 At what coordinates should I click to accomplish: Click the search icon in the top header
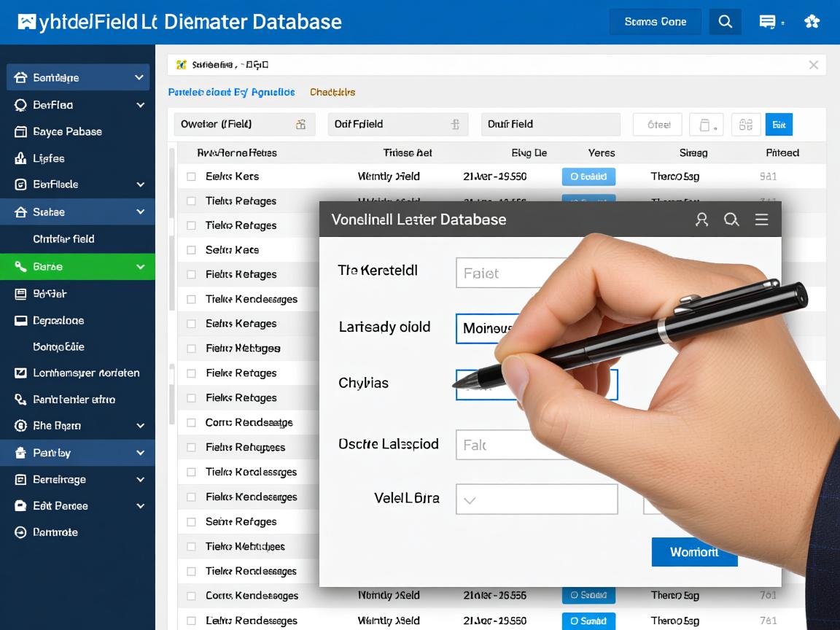click(x=725, y=22)
